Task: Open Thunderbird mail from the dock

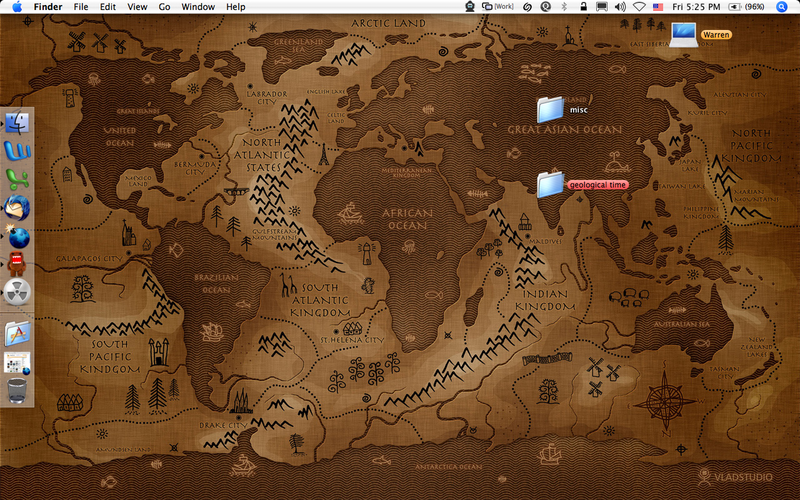Action: pos(17,208)
